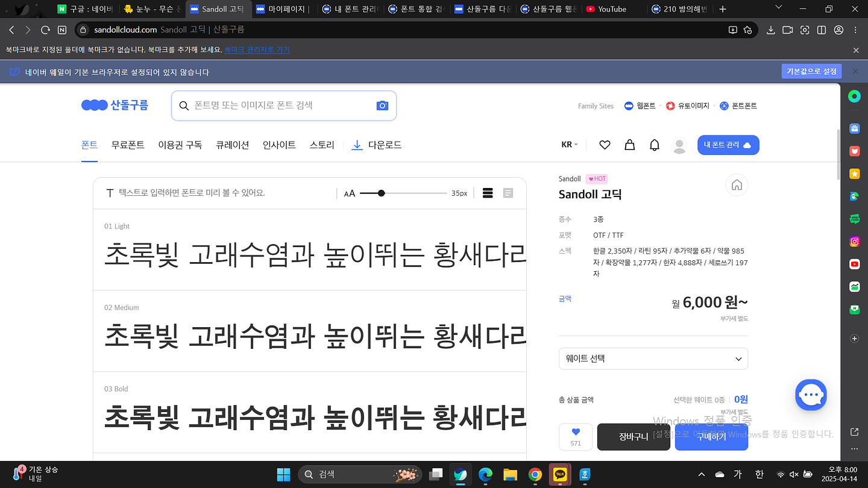
Task: Click the home icon beside Sandoll 고딕
Action: [736, 185]
